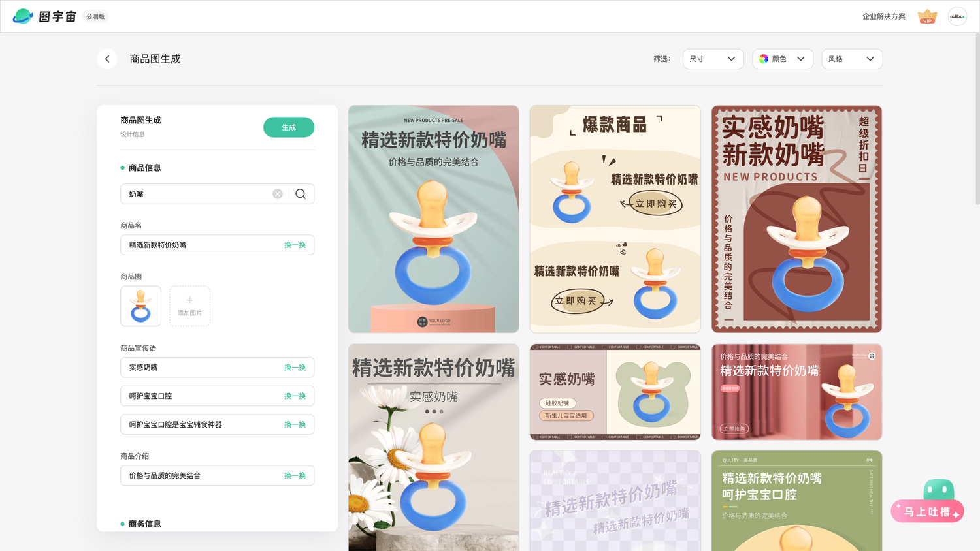Viewport: 980px width, 551px height.
Task: Open the green QULITY 呵护宝宝口腔 template
Action: point(797,501)
